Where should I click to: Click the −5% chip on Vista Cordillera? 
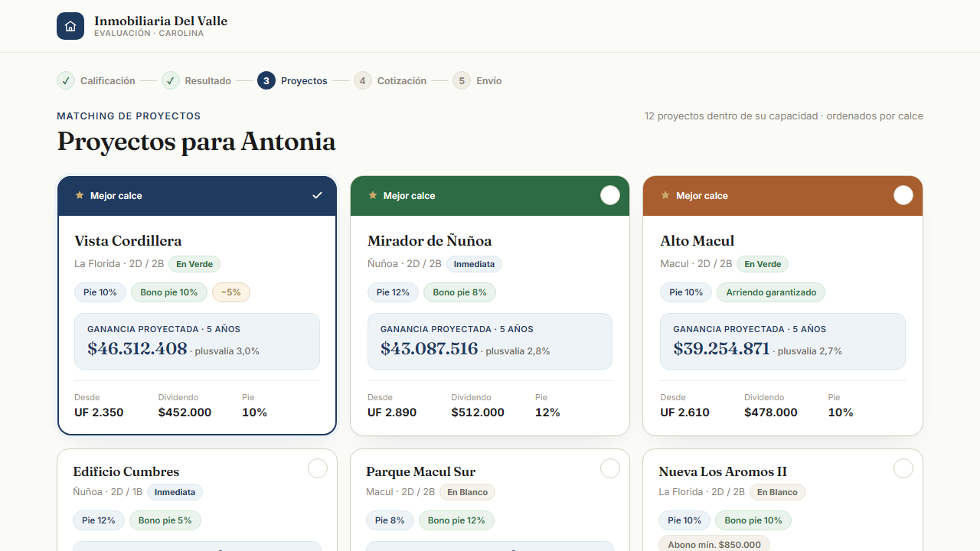[x=231, y=292]
